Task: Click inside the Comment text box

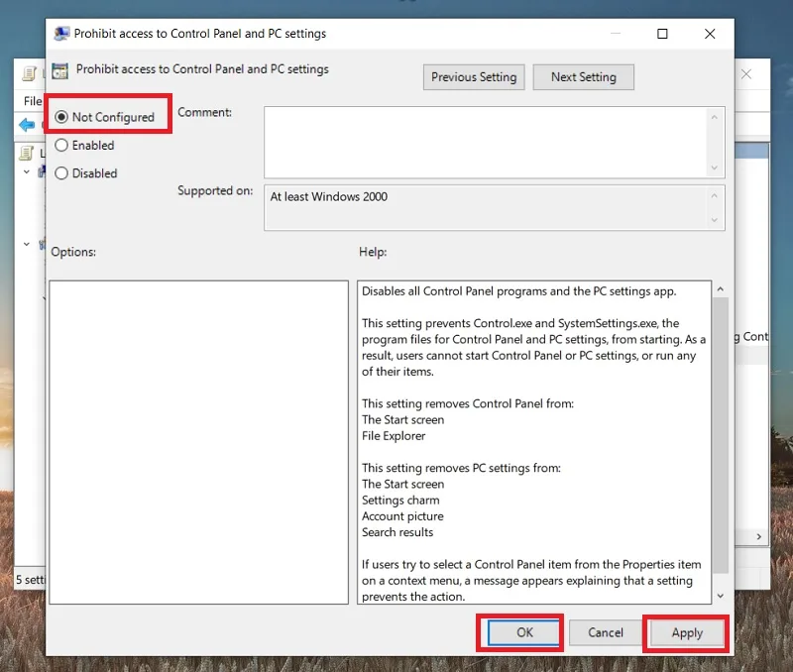Action: pos(486,142)
